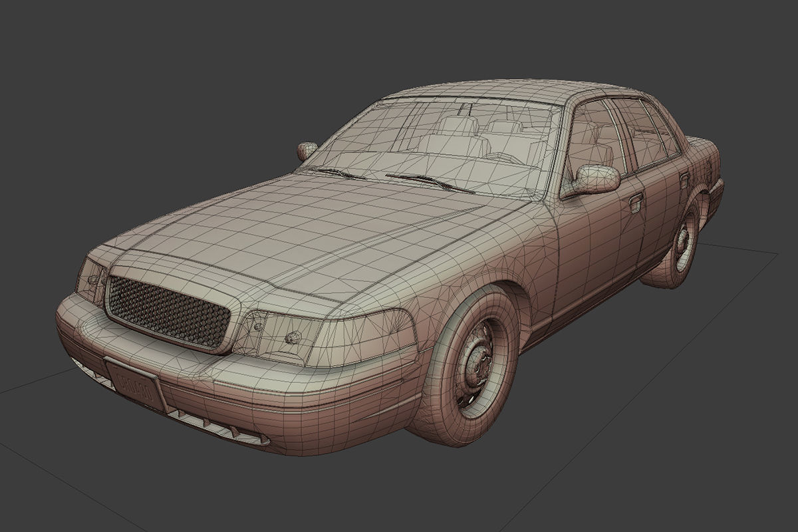Select the headlight beside the front wheel
798x532 pixels.
click(326, 338)
